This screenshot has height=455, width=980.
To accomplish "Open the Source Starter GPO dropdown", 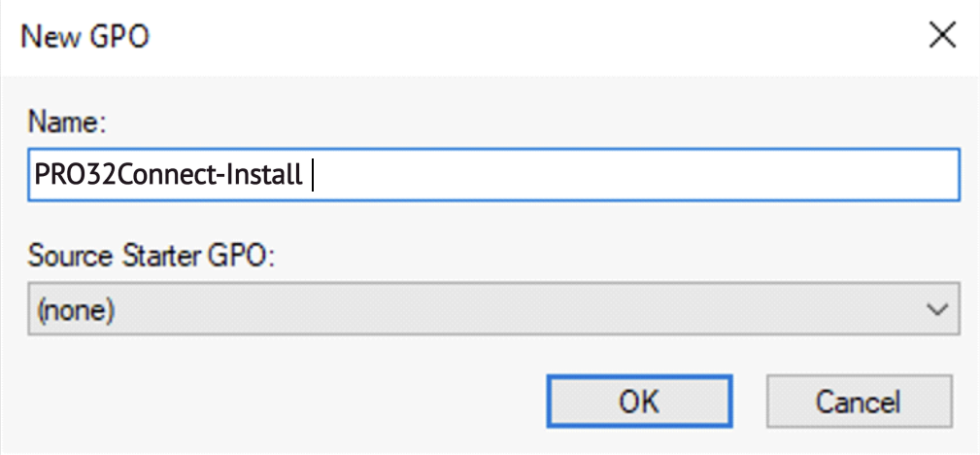I will [493, 310].
